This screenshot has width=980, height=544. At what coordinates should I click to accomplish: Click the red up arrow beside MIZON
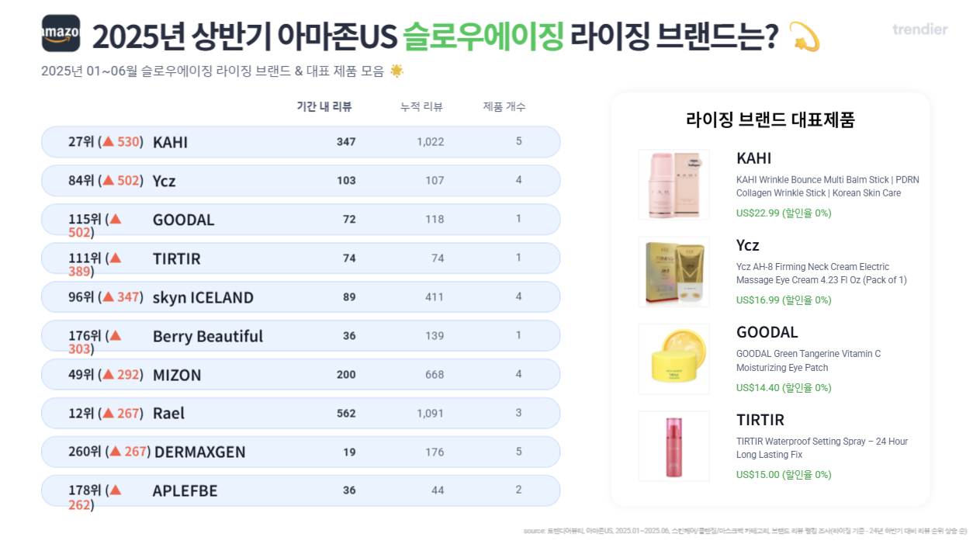point(109,375)
